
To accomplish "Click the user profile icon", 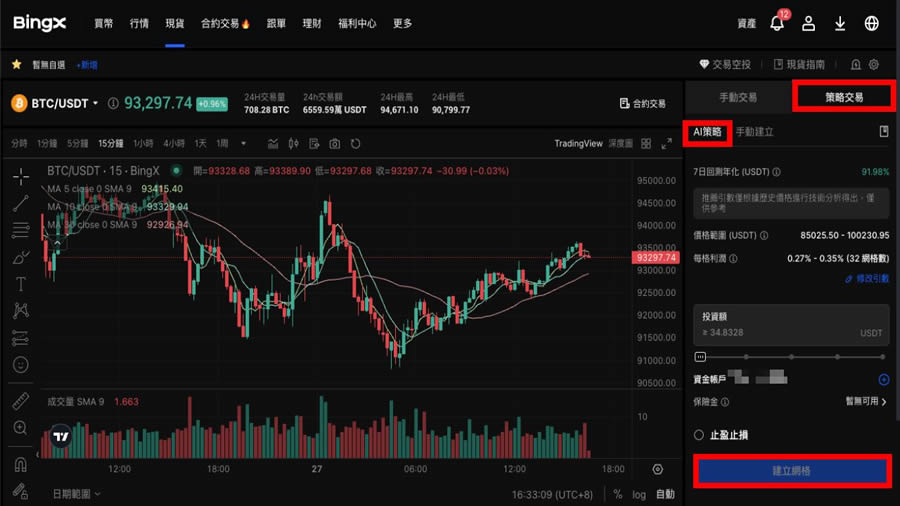I will tap(809, 23).
